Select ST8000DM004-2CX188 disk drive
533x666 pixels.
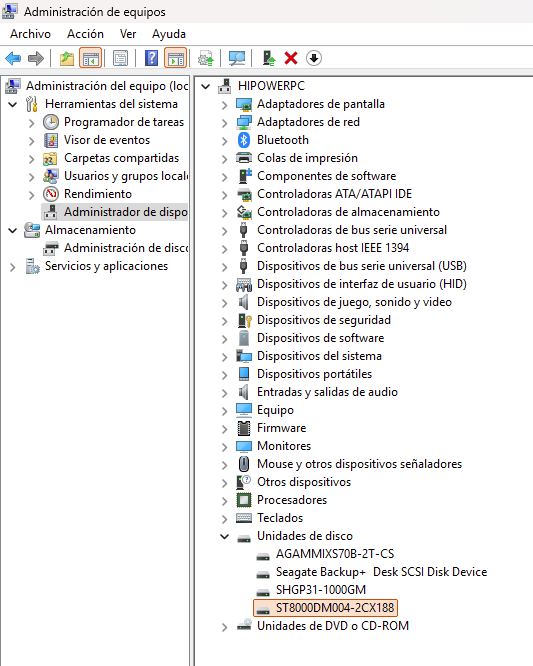[x=335, y=608]
